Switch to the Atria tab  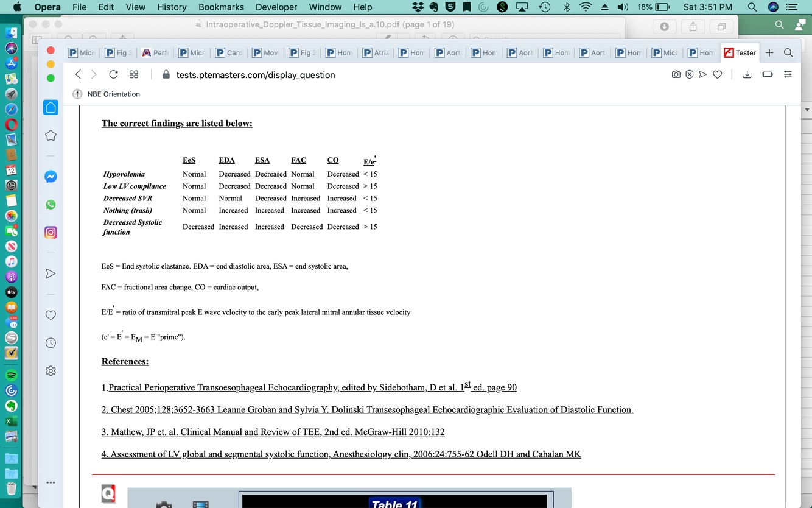coord(376,52)
